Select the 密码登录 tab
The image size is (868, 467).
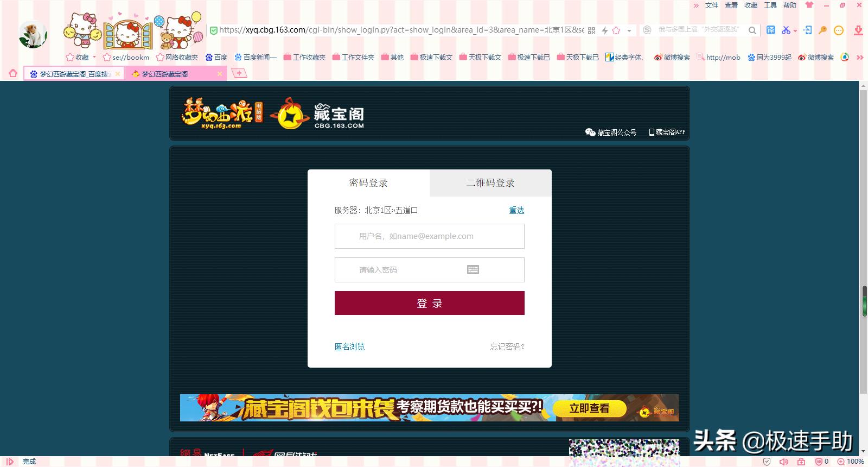[x=368, y=183]
